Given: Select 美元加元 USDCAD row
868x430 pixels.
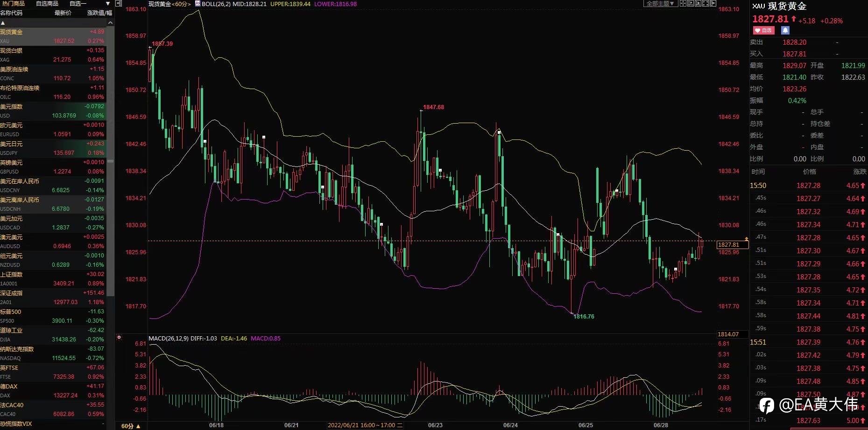Looking at the screenshot, I should coord(53,223).
